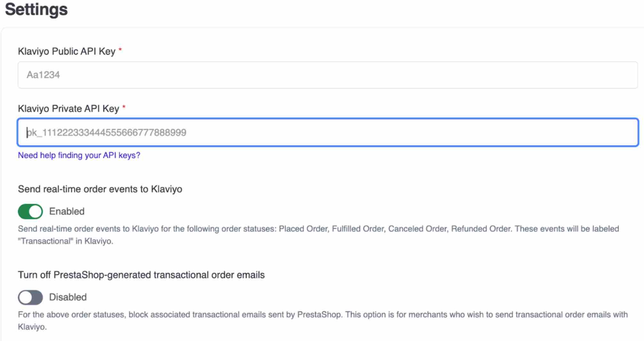Viewport: 644px width, 341px height.
Task: Open the "Need help finding your API keys?" link
Action: (79, 155)
